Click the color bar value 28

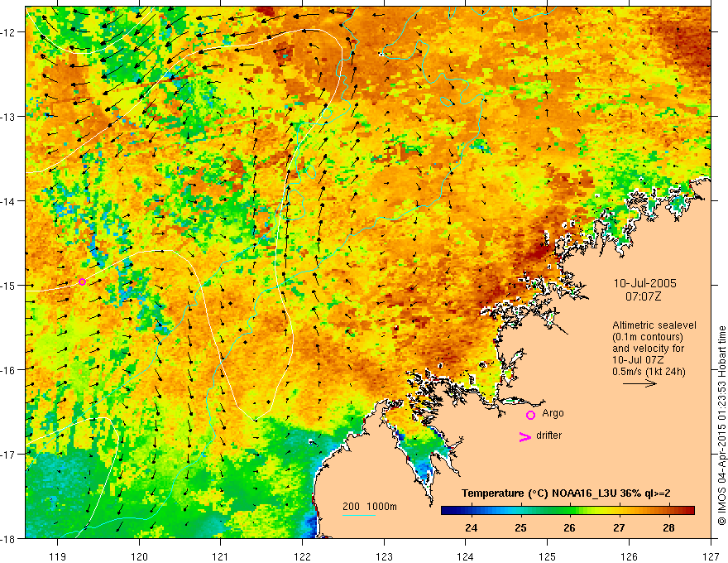tap(668, 528)
